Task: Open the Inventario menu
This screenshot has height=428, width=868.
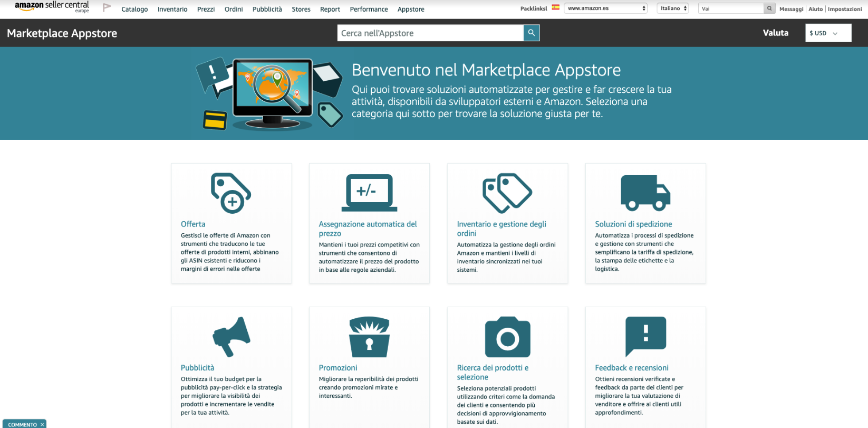Action: click(172, 9)
